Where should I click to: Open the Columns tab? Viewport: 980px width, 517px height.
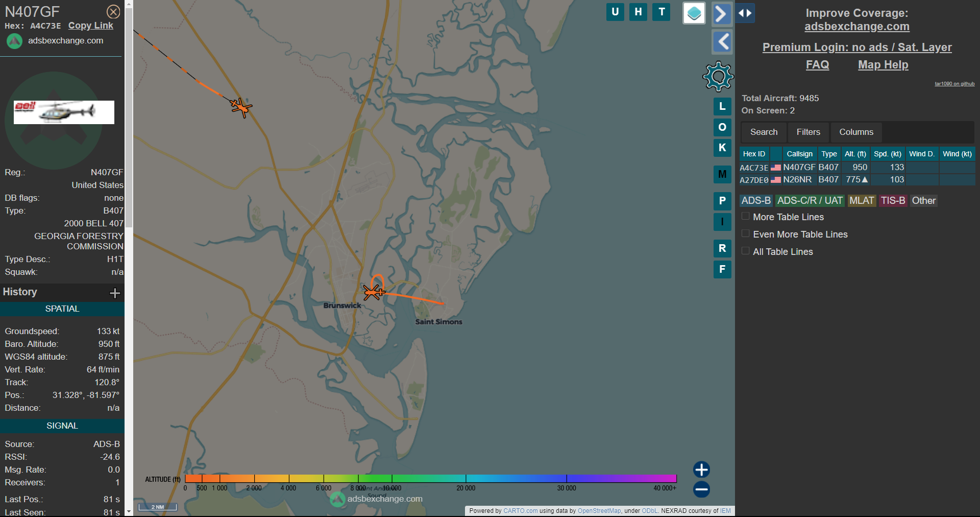tap(856, 132)
